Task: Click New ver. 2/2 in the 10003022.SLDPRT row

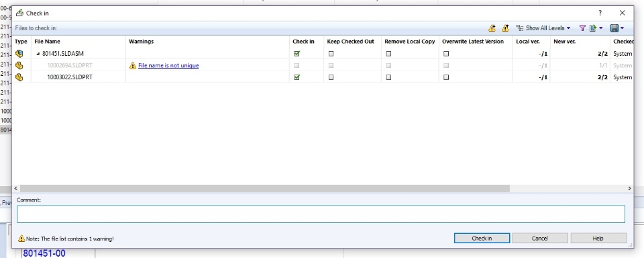Action: [x=602, y=77]
